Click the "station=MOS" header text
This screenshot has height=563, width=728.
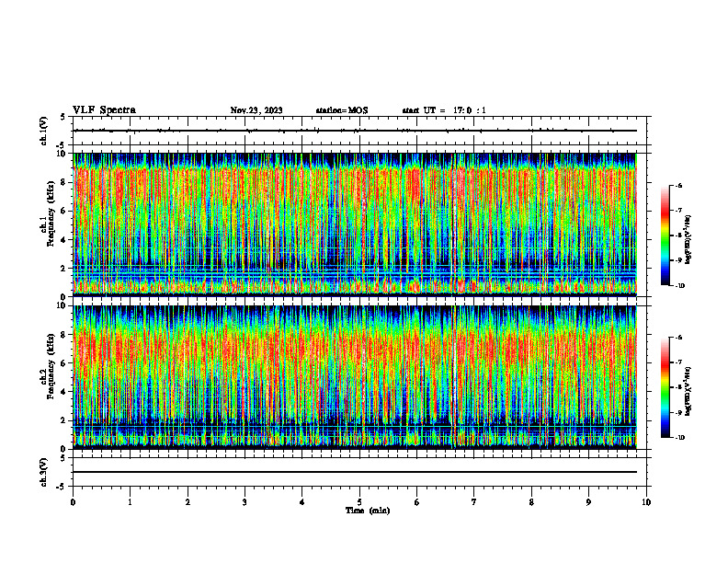point(342,110)
